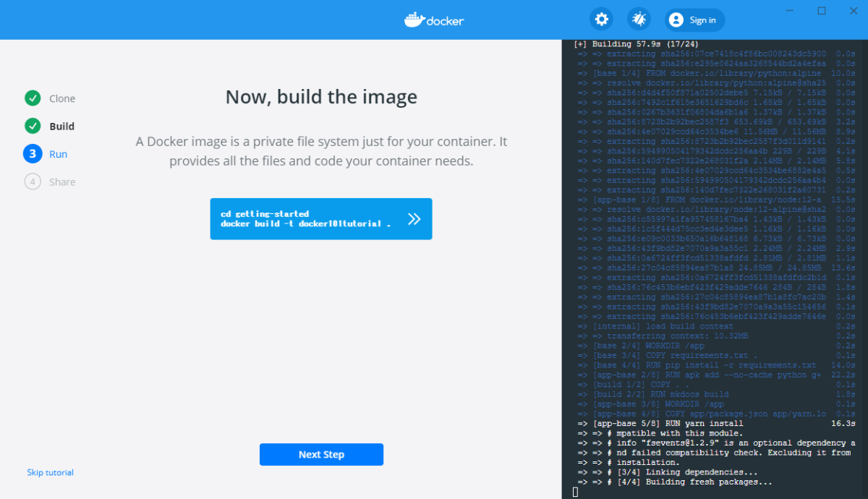Click the terminal cursor prompt at bottom
The image size is (868, 499).
pos(575,492)
